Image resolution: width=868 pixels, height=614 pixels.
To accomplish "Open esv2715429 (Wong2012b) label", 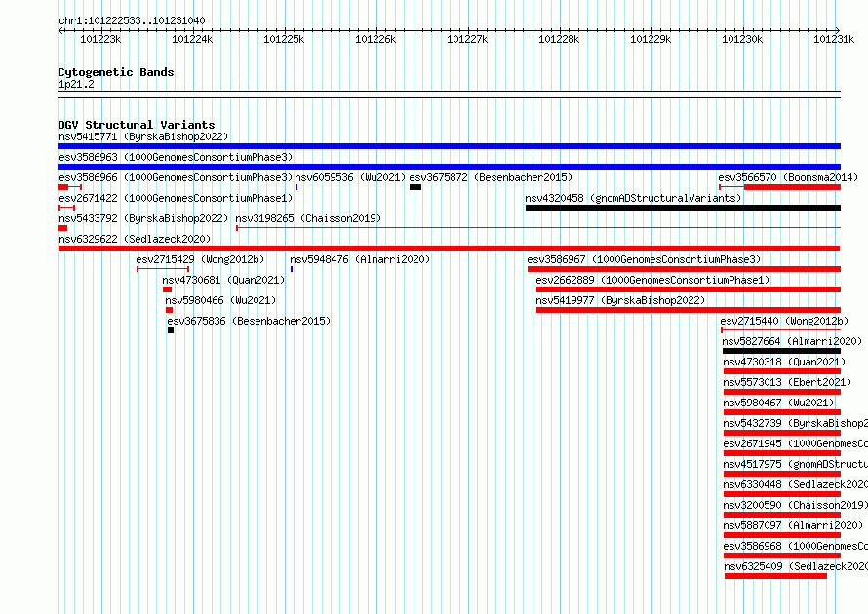I will click(200, 259).
